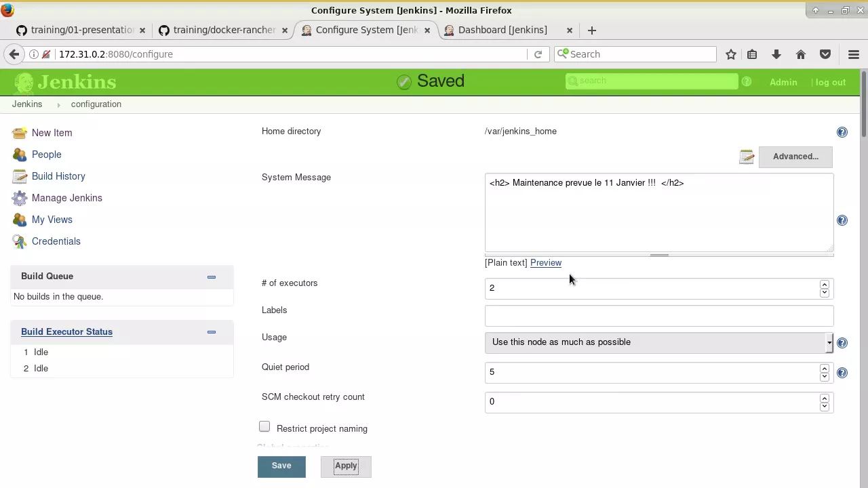Open the Pocket icon
Screen dimensions: 868x488
(825, 54)
